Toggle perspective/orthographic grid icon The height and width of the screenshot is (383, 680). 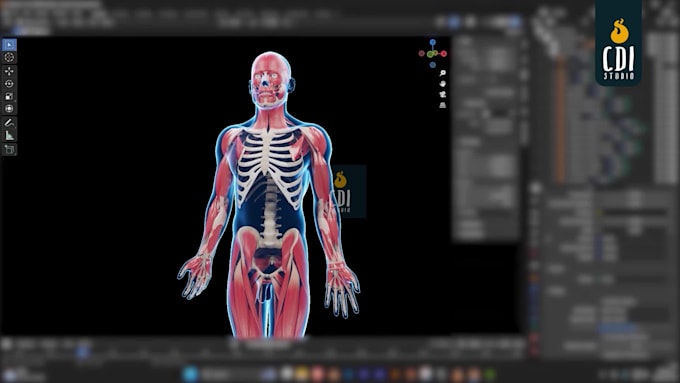click(x=442, y=105)
